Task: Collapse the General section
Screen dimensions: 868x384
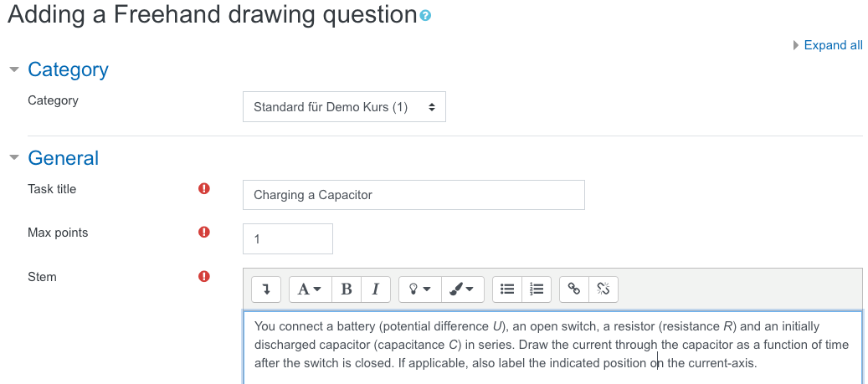Action: pyautogui.click(x=14, y=158)
